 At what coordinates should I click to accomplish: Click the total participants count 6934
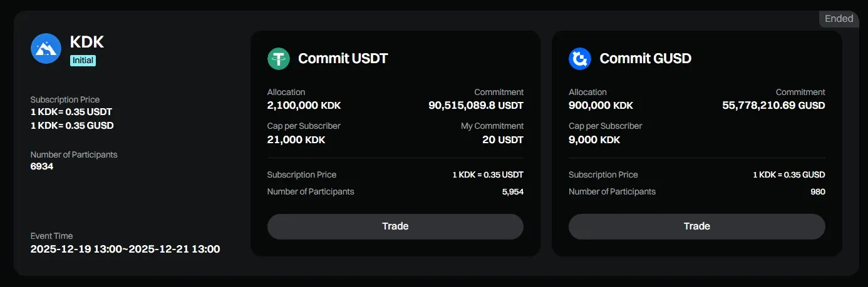(42, 166)
